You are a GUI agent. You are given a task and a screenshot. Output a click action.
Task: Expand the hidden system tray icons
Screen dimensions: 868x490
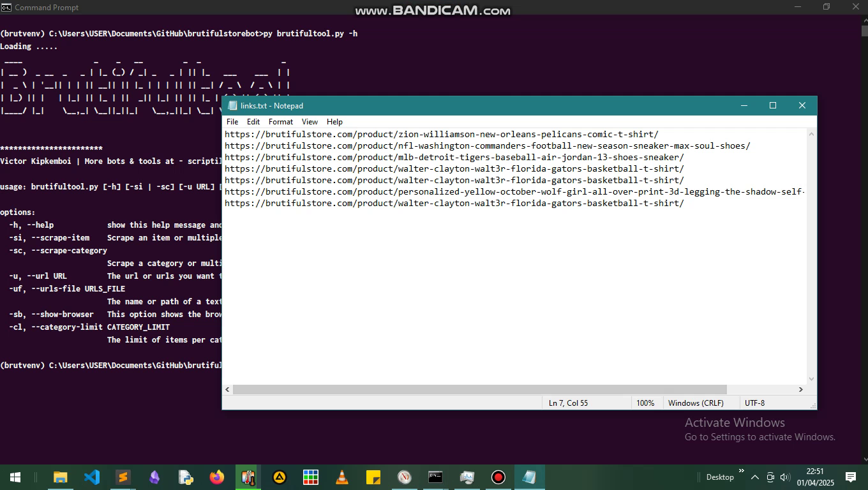754,477
